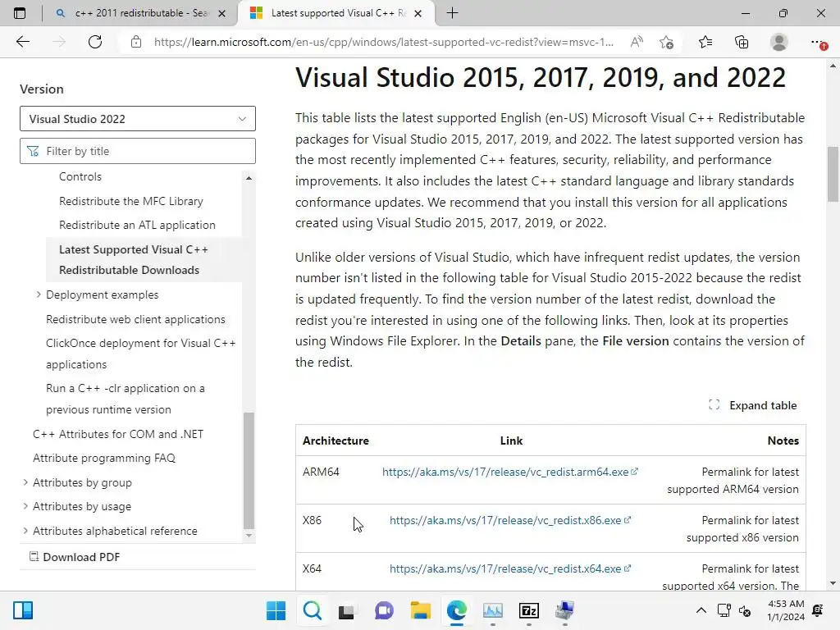Click the 'X86' table cell

pos(312,520)
